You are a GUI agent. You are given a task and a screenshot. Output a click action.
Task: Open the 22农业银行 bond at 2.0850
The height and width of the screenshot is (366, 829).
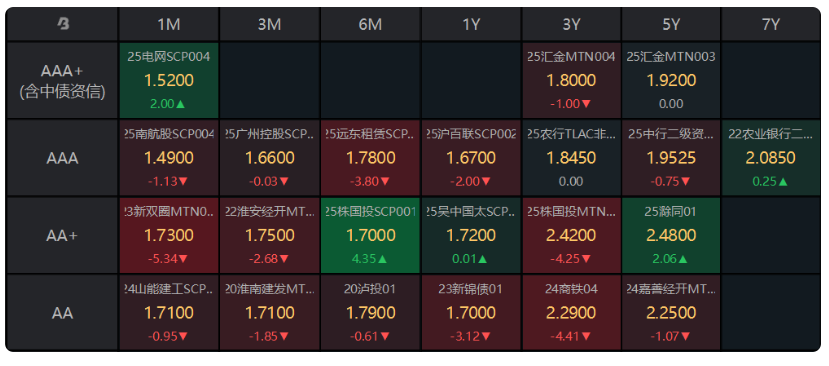pos(771,158)
